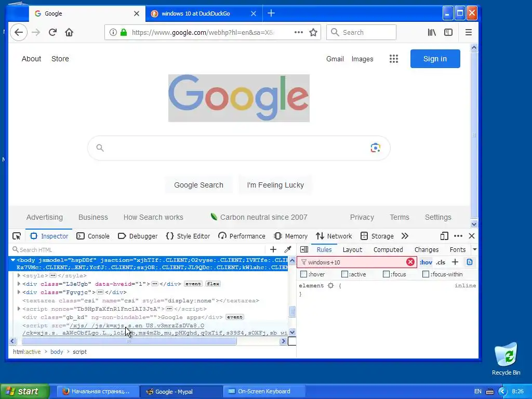This screenshot has height=399, width=532.
Task: Click the search by image camera icon
Action: (375, 148)
